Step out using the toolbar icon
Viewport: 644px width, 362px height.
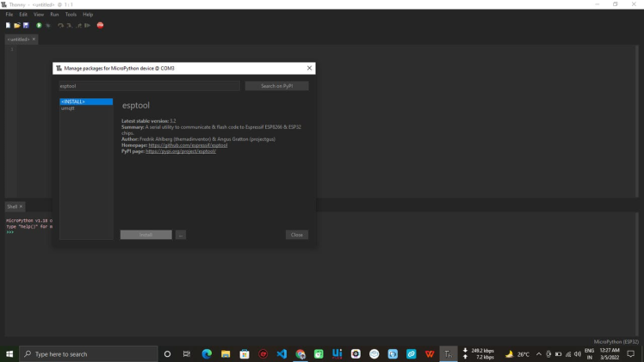(x=78, y=26)
